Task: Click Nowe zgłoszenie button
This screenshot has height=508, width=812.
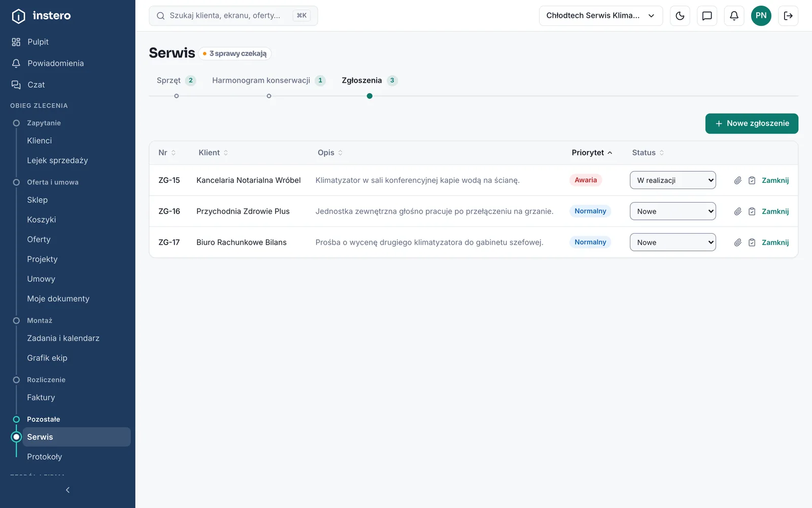Action: (x=752, y=123)
